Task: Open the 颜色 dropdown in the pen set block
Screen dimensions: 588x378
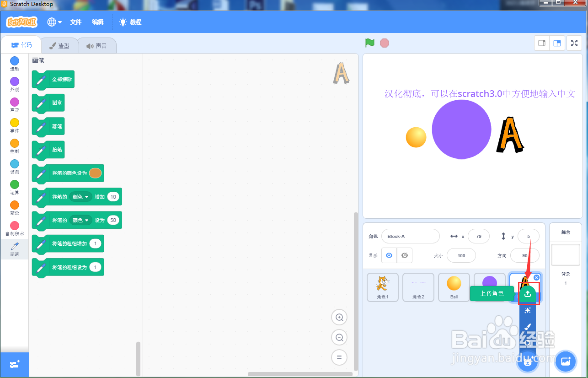Action: (x=81, y=220)
